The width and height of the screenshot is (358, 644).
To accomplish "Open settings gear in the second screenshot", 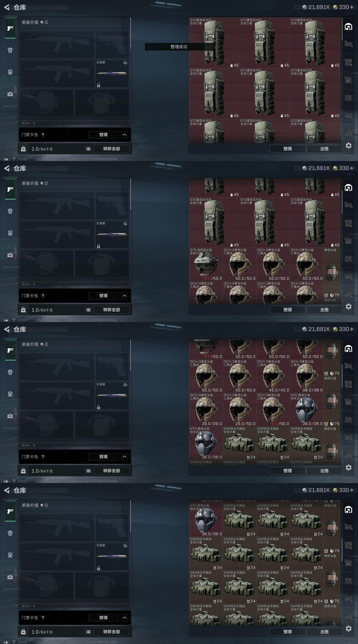I will tap(349, 307).
